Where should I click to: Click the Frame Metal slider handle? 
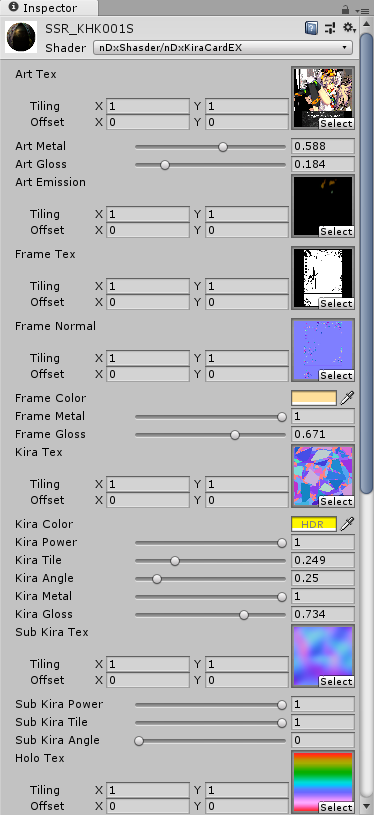pyautogui.click(x=282, y=417)
